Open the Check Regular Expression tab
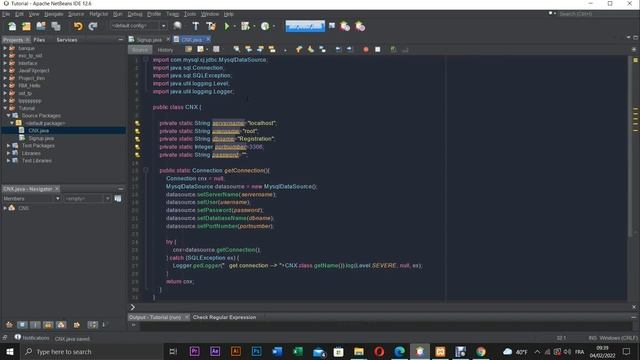This screenshot has height=360, width=640. click(224, 317)
